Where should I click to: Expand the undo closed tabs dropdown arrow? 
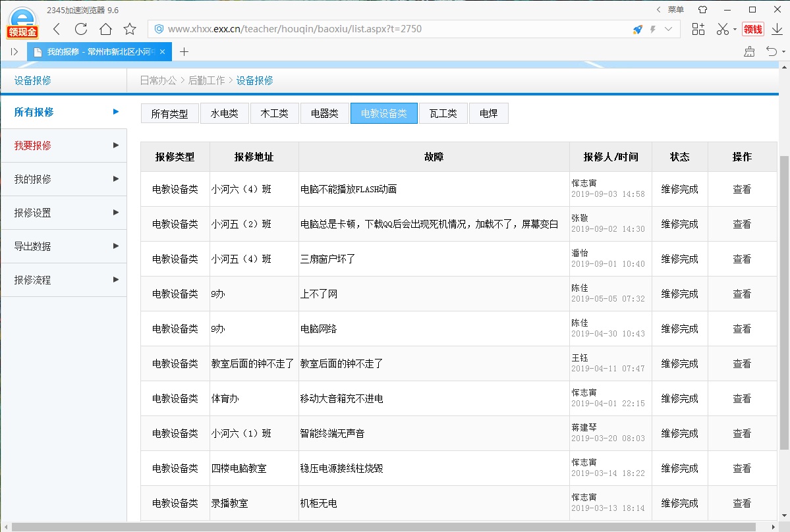[783, 51]
